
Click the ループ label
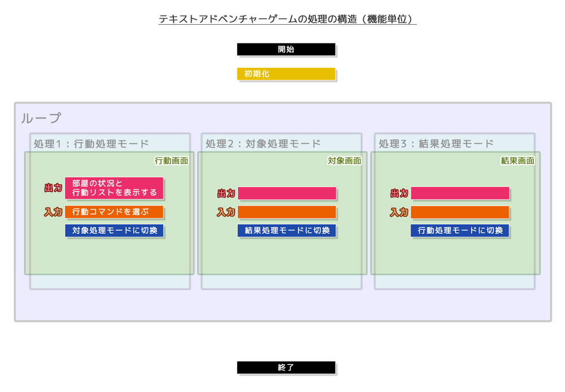[x=41, y=118]
